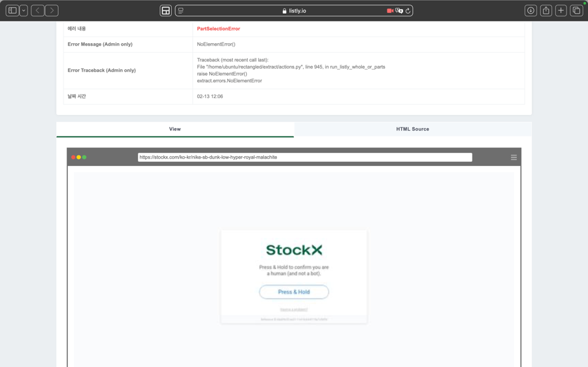Click the translate icon in address bar
Screen dimensions: 588x367
399,10
